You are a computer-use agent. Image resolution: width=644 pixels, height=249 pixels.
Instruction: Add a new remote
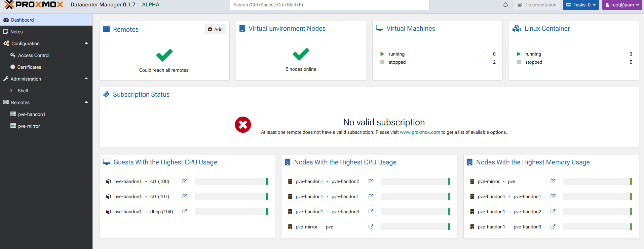(x=215, y=29)
